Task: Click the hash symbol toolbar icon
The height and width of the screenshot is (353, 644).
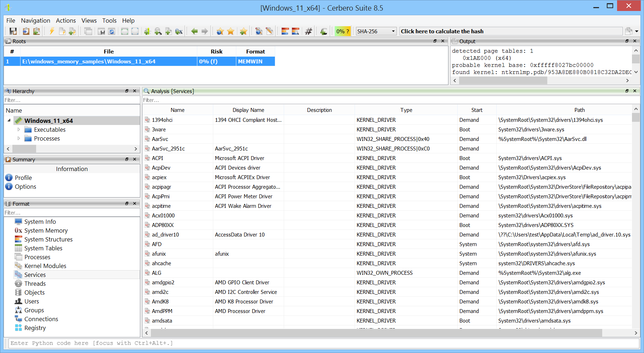Action: [x=309, y=31]
